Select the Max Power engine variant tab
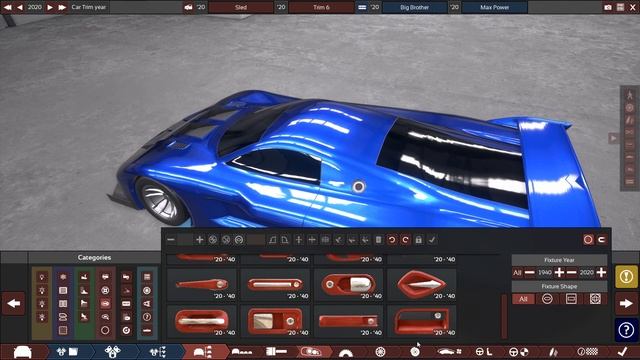This screenshot has height=360, width=640. 494,7
